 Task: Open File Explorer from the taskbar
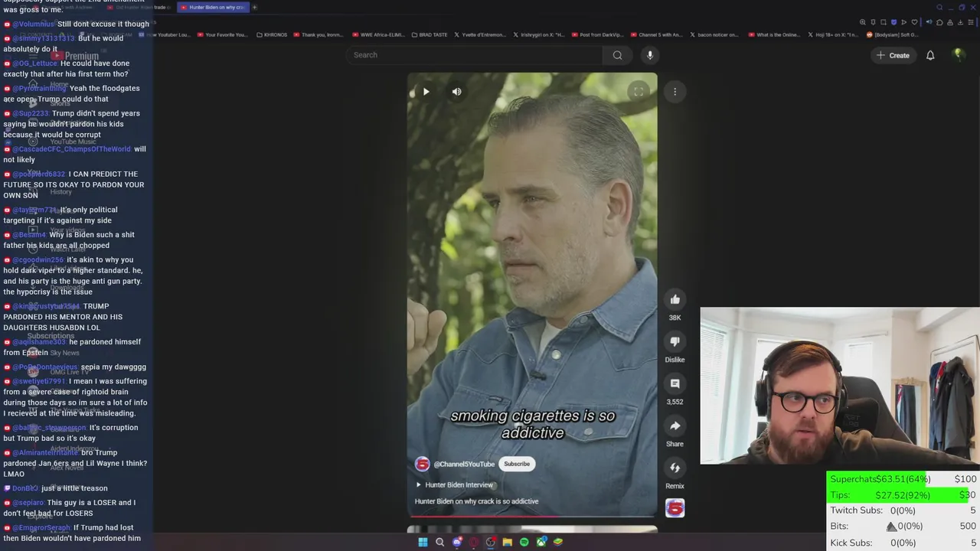[x=507, y=542]
